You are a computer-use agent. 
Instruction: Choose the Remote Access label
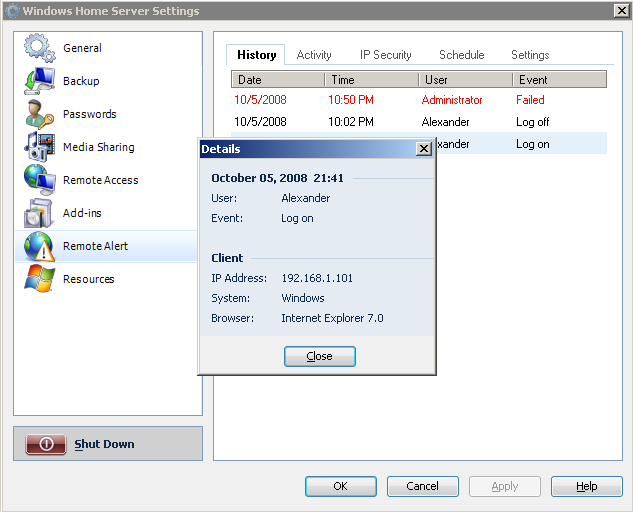(x=101, y=180)
